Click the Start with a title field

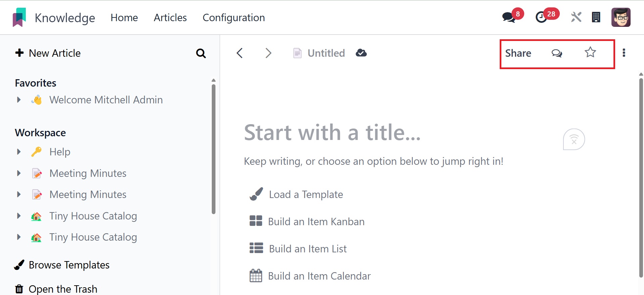(x=332, y=133)
